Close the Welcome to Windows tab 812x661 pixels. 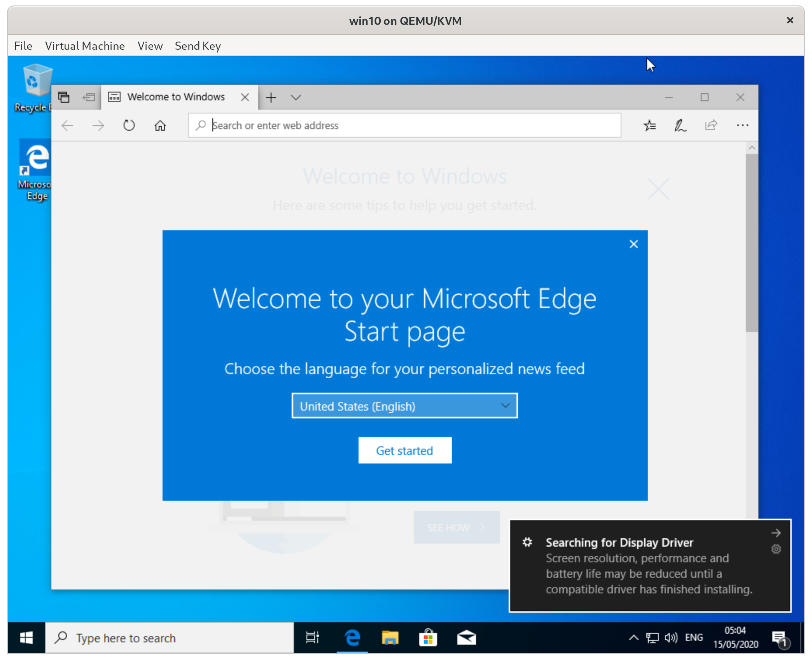tap(245, 97)
